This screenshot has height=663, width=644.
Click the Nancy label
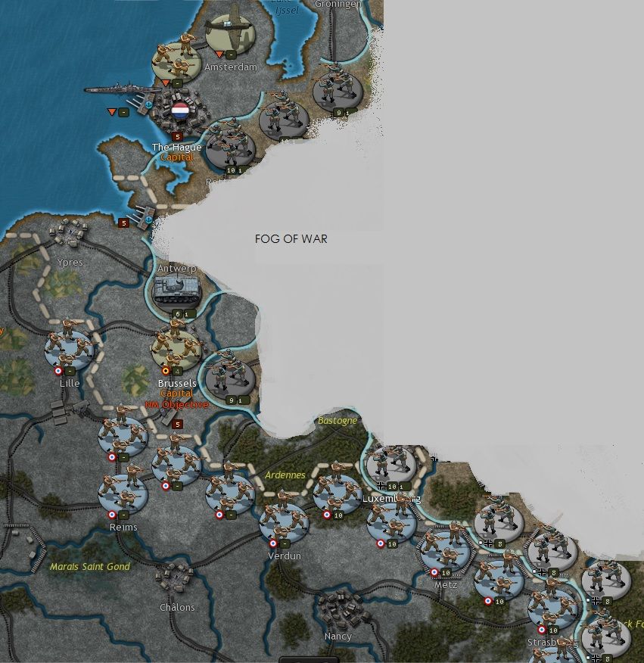click(338, 636)
